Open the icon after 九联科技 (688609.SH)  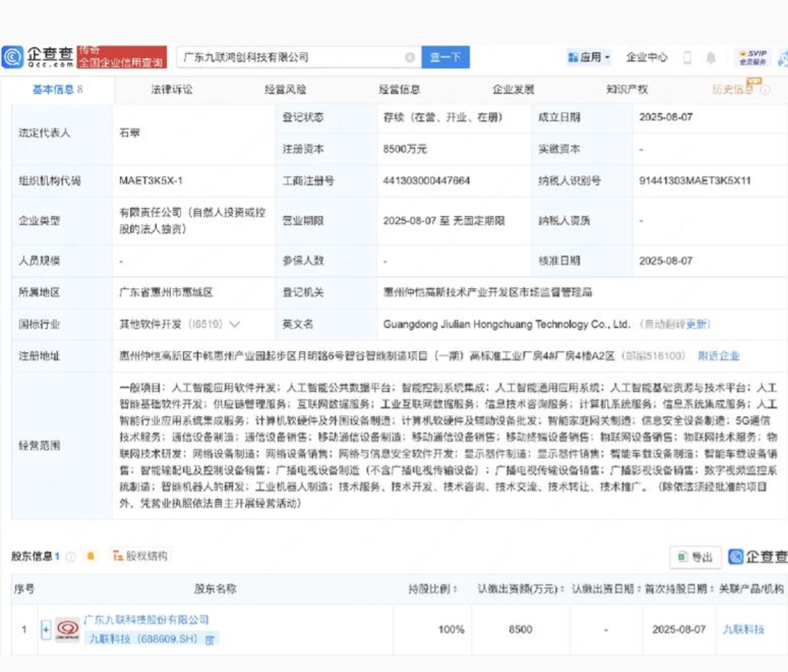(210, 639)
